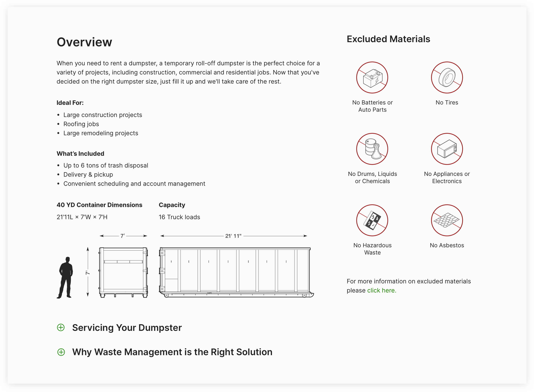Click '40 YD Container Dimensions' heading
The image size is (534, 392).
tap(99, 205)
